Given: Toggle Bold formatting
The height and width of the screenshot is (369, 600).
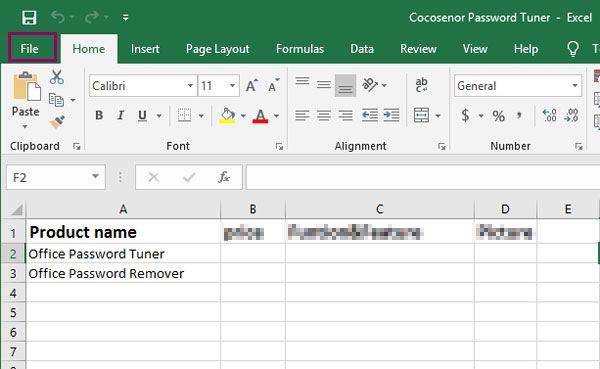Looking at the screenshot, I should pos(99,116).
